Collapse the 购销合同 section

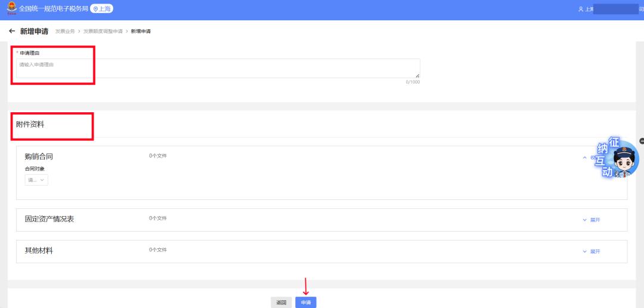[587, 158]
